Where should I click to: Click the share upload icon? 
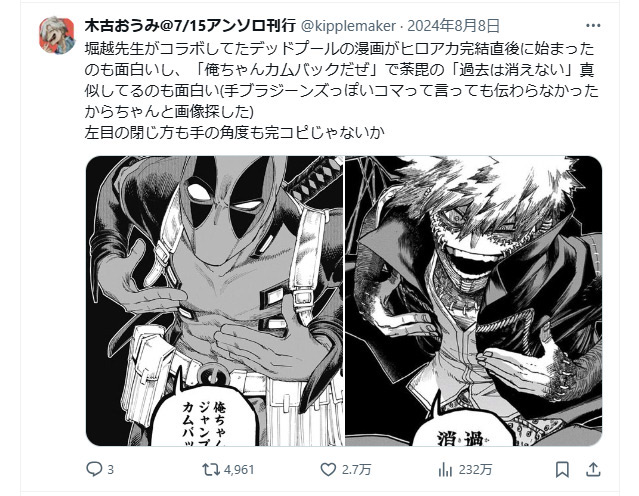tap(593, 470)
